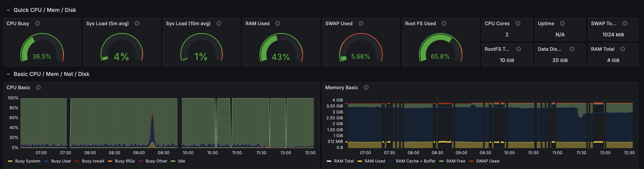Click the 1024 MiB swap total value
The width and height of the screenshot is (644, 169).
coord(613,35)
